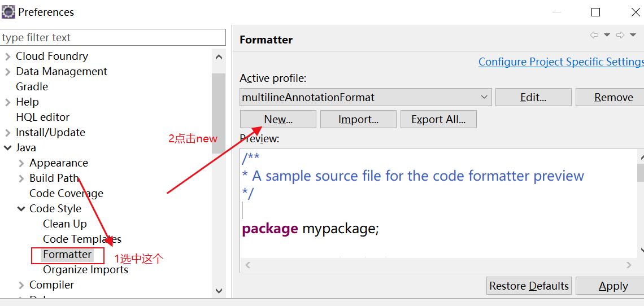
Task: Expand the Cloud Foundry node
Action: pyautogui.click(x=7, y=56)
